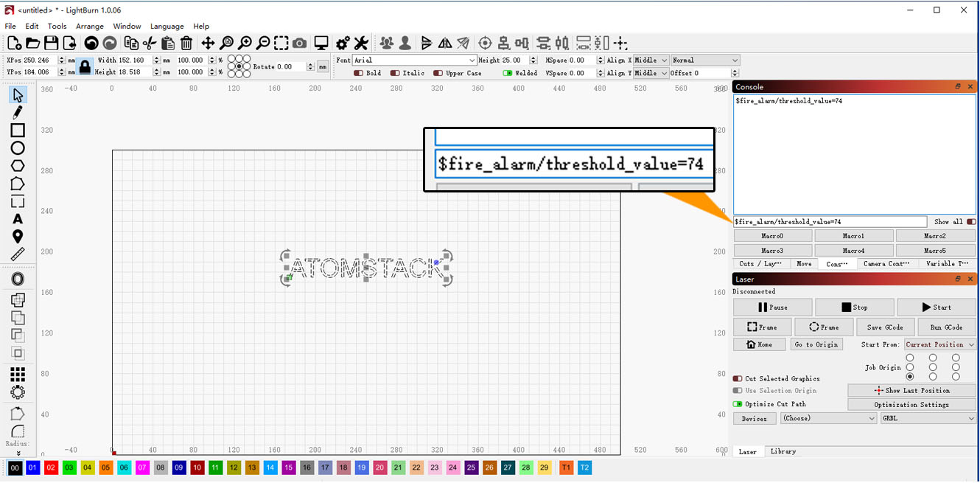
Task: Open the (Choose) device dropdown
Action: 829,418
